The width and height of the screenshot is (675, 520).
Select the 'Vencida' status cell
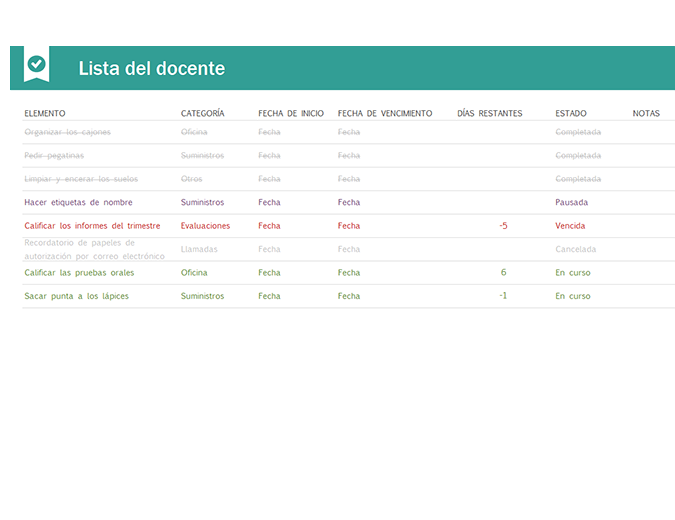pos(570,226)
